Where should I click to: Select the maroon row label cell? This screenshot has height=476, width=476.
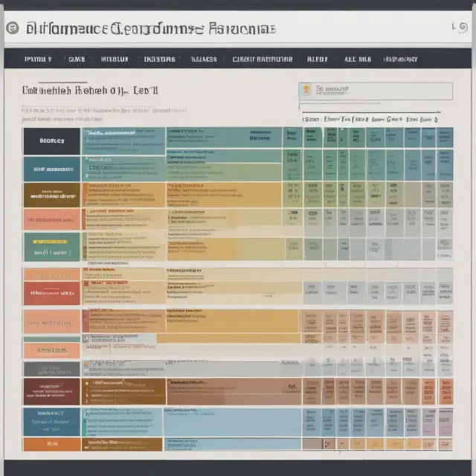[52, 391]
